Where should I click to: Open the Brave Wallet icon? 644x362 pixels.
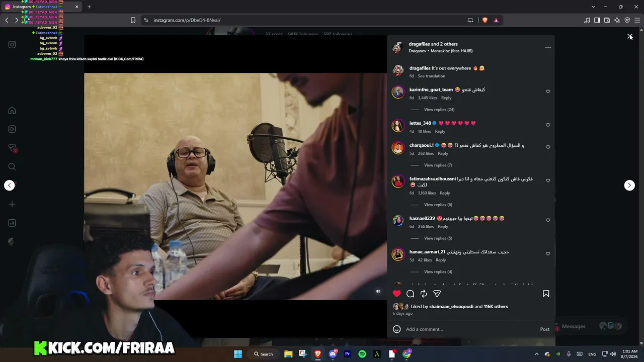[607, 20]
